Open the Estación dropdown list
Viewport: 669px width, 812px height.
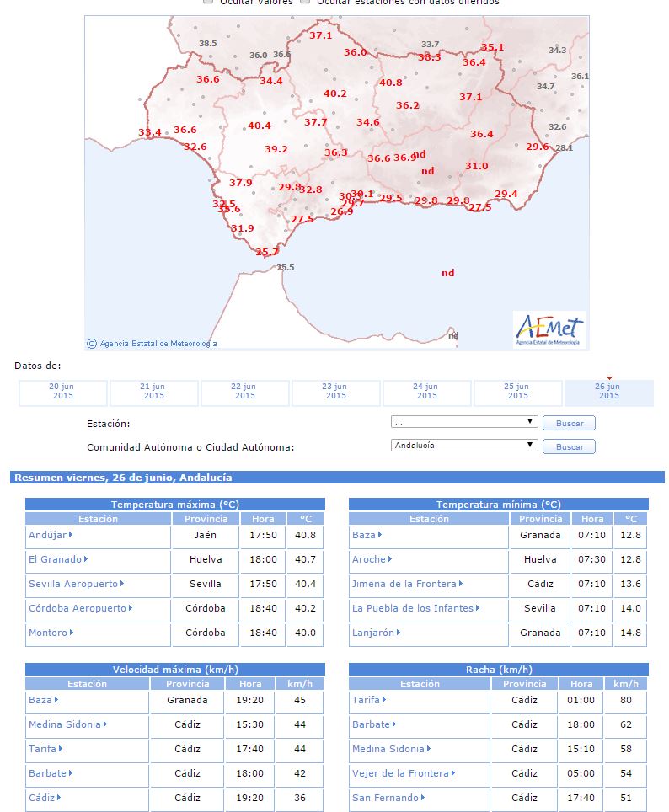pyautogui.click(x=464, y=422)
